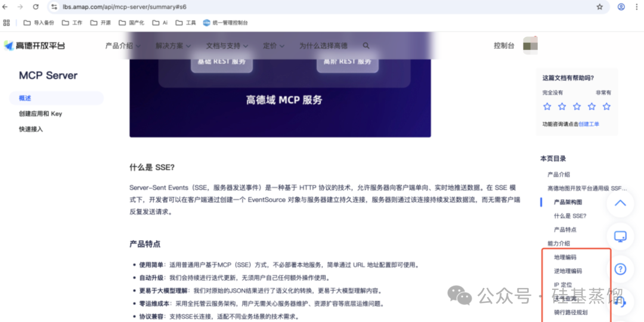Click back-to-top arrow floating button
This screenshot has width=644, height=322.
pyautogui.click(x=620, y=203)
